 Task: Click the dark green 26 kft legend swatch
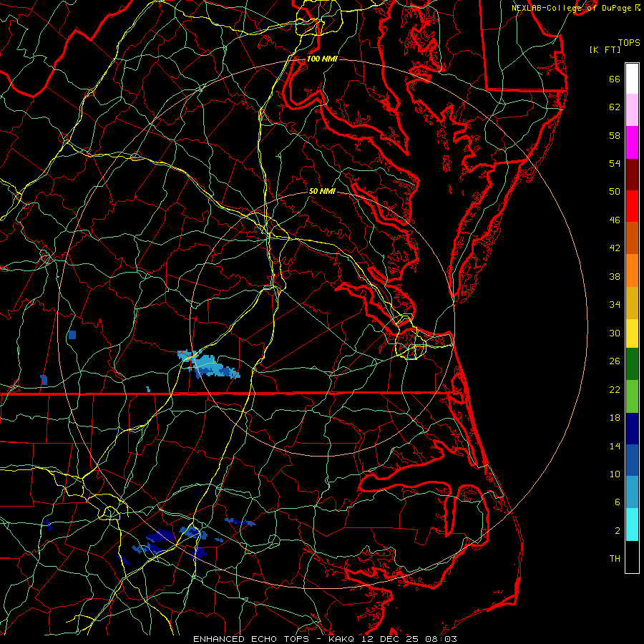pos(632,364)
